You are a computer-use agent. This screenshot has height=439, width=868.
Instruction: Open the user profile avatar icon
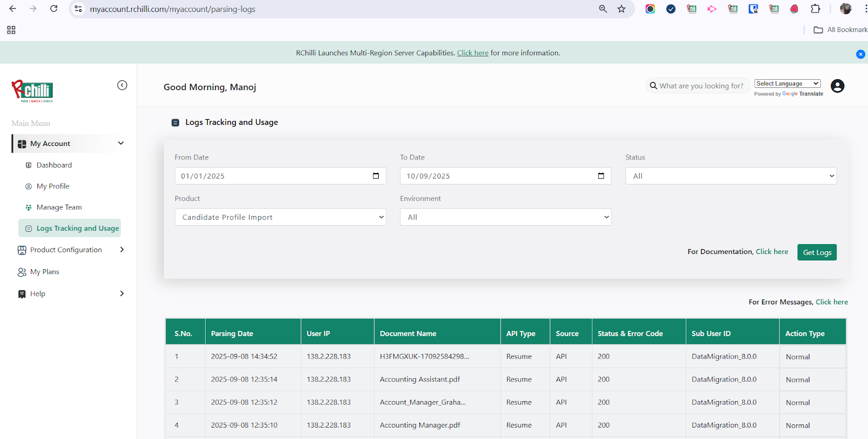tap(837, 86)
